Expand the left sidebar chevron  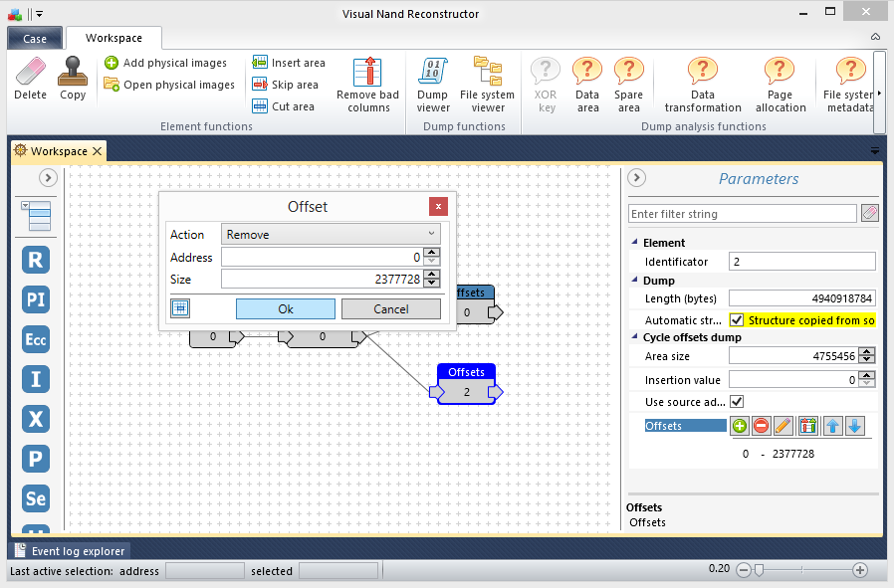[48, 178]
